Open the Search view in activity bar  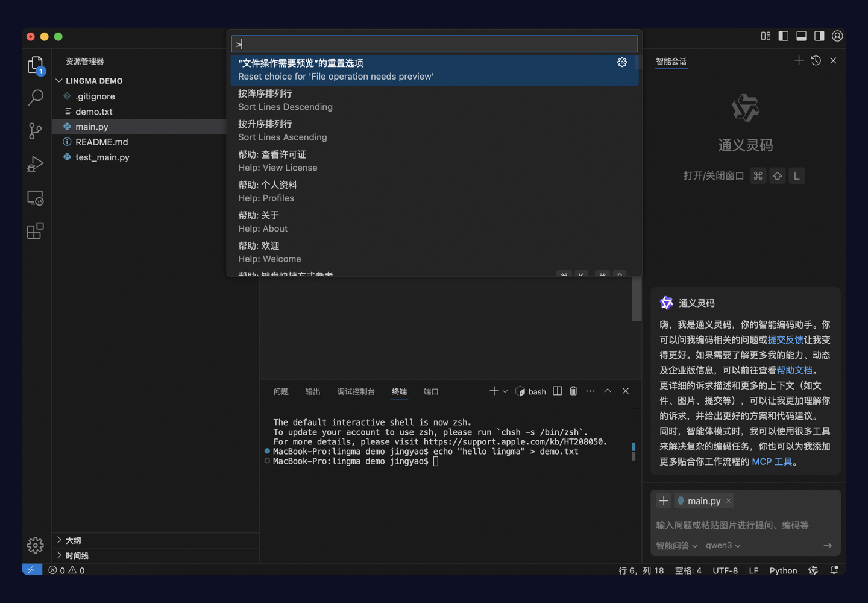36,97
